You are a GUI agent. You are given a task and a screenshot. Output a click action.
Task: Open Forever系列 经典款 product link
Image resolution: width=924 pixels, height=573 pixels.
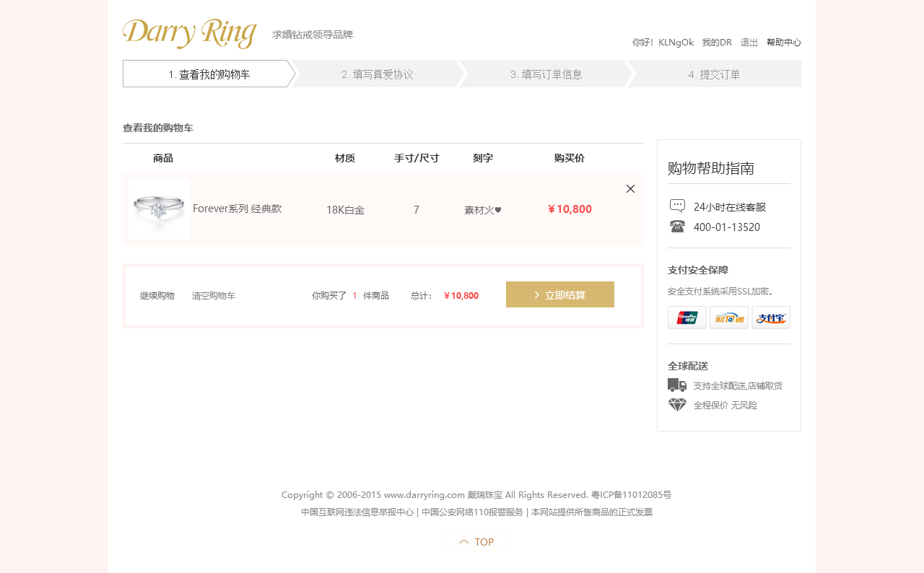click(x=237, y=209)
